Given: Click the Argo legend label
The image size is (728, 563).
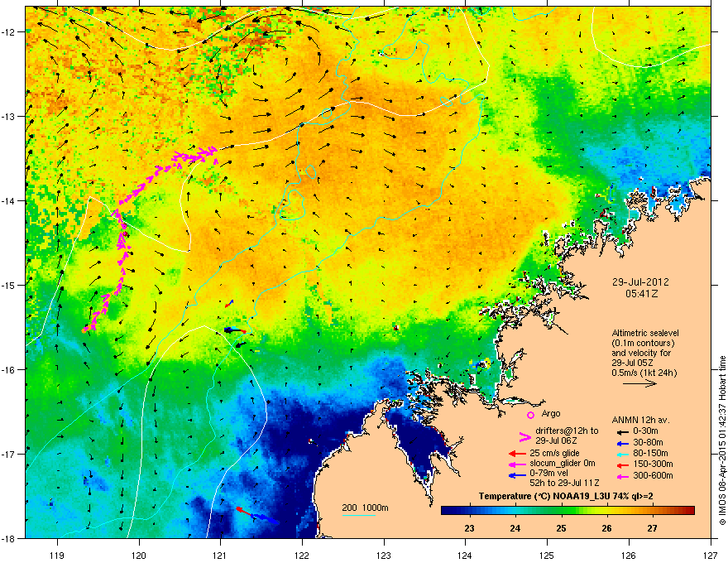Looking at the screenshot, I should tap(551, 413).
